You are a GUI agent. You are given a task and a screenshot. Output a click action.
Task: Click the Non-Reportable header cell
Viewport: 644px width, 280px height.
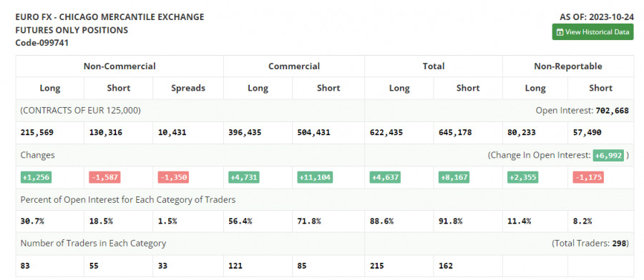click(x=568, y=66)
